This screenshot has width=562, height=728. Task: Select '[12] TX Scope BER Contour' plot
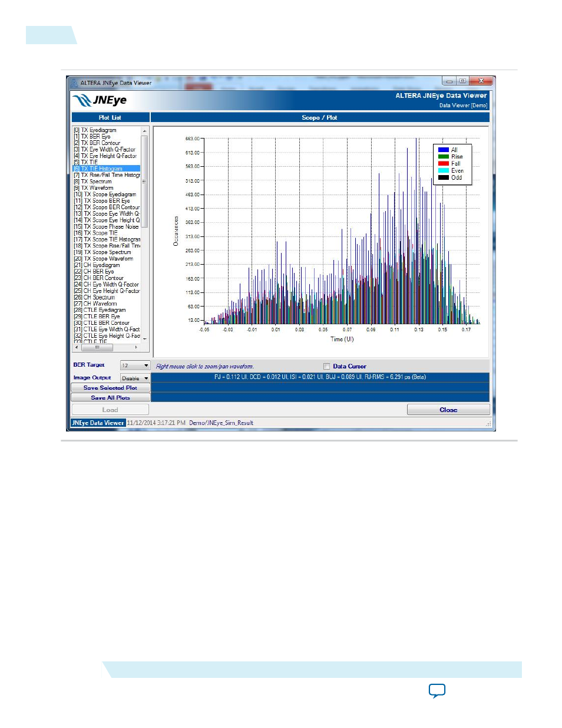(107, 207)
